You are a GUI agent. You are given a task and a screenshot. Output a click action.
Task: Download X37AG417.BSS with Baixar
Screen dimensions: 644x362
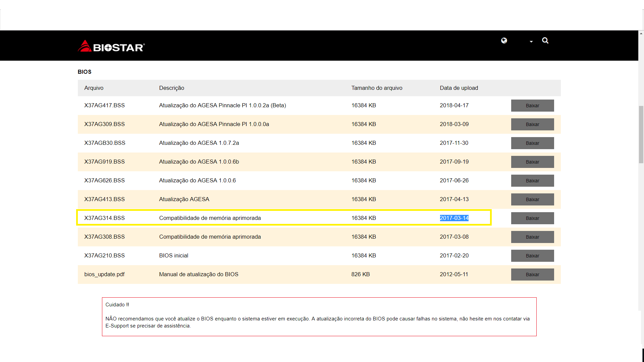[x=532, y=106]
